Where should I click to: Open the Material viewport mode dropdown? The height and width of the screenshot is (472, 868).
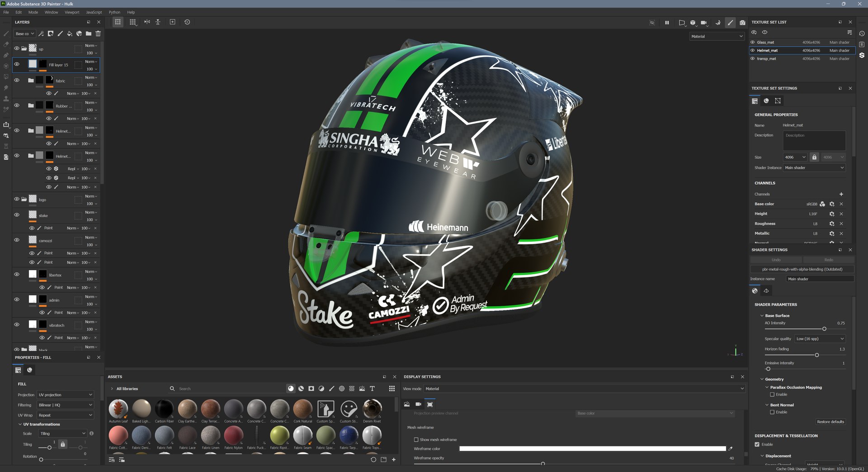click(x=717, y=36)
